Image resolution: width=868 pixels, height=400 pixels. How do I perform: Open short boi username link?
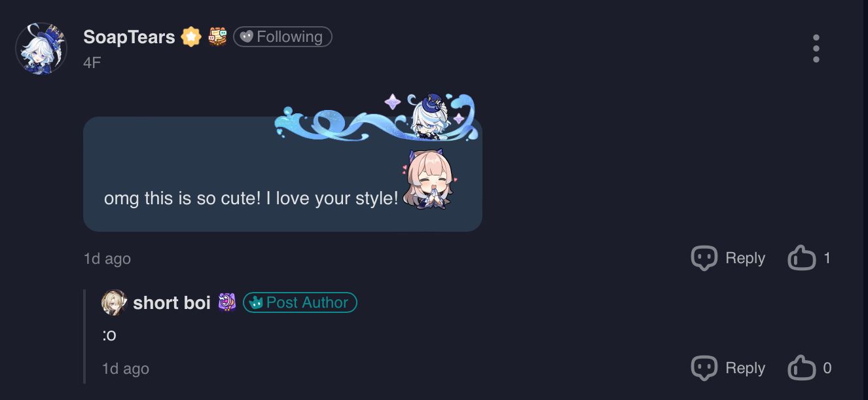point(172,302)
